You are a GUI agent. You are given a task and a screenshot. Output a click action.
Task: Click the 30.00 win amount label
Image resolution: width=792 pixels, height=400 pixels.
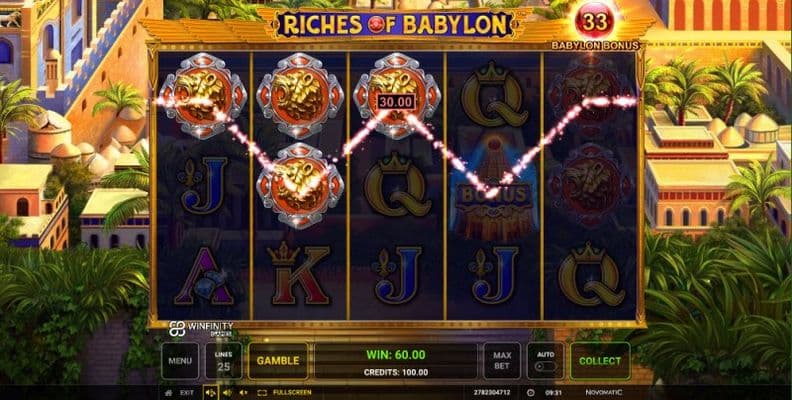(x=397, y=102)
